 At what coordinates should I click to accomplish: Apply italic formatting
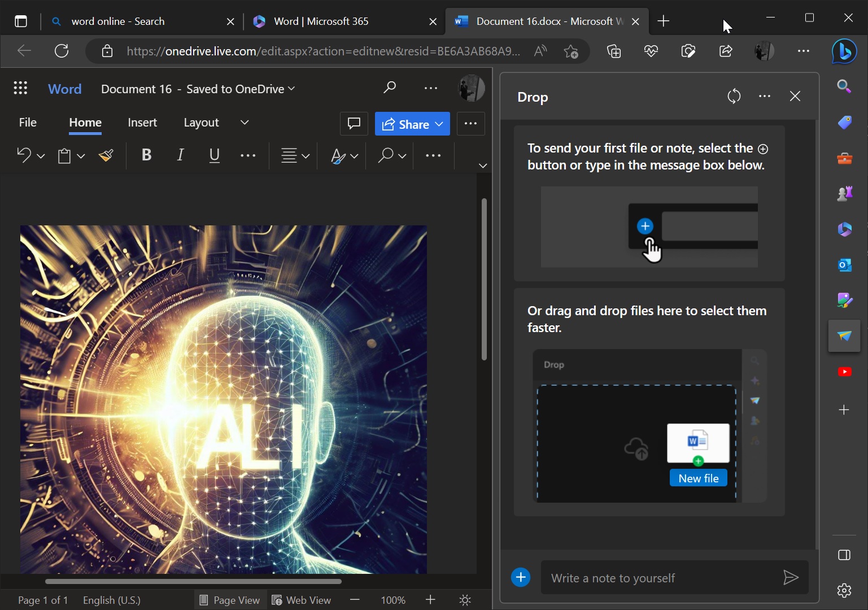pyautogui.click(x=180, y=155)
